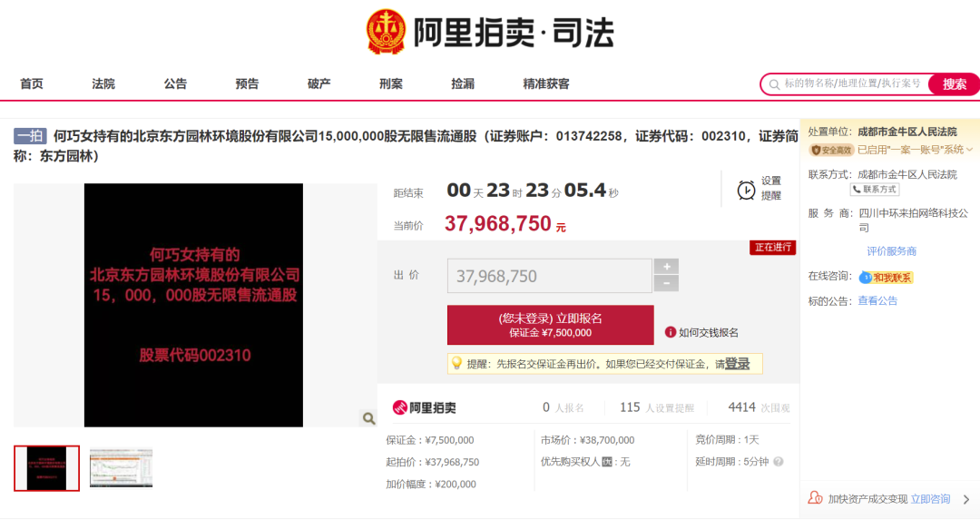Click the magnifier icon in search box

[x=774, y=84]
